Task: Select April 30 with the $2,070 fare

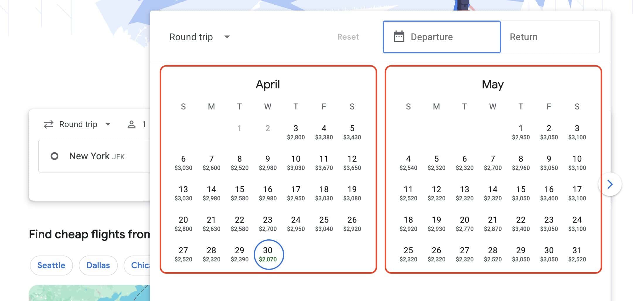Action: pyautogui.click(x=268, y=254)
